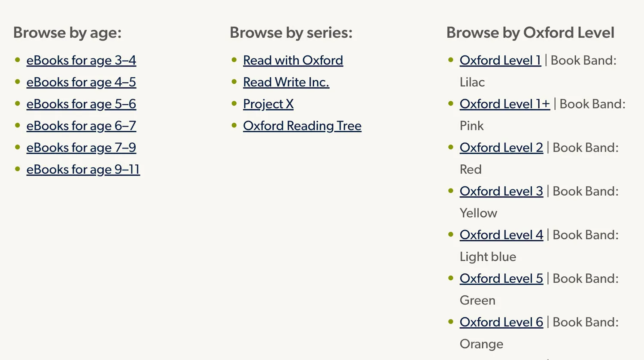This screenshot has height=360, width=644.
Task: Open eBooks for age 9–11
Action: [x=83, y=170]
